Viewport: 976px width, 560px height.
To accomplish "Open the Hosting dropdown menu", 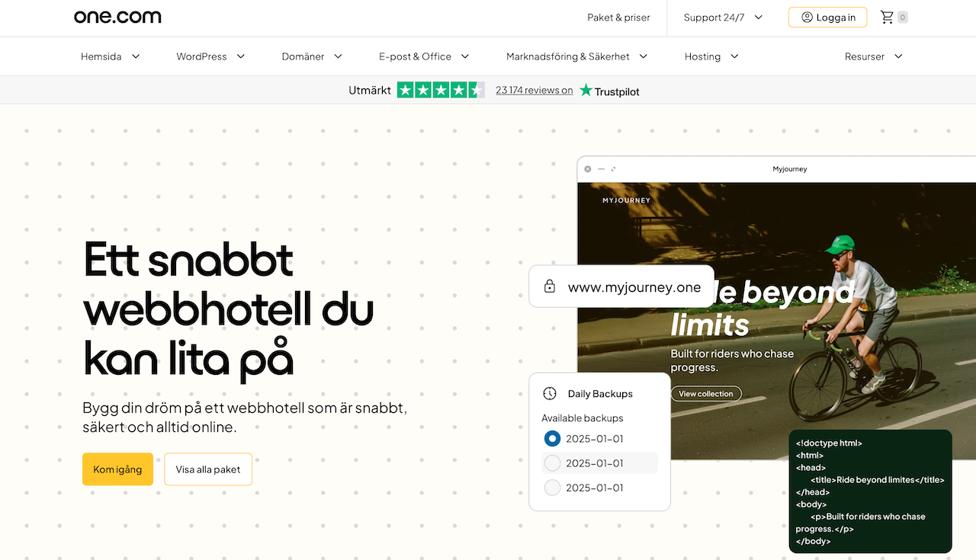I will click(711, 56).
